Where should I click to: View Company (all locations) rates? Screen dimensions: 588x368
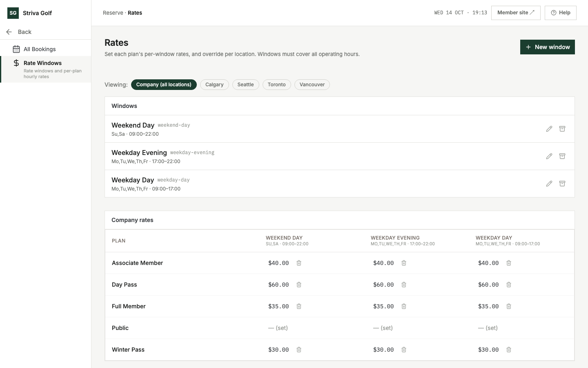(x=164, y=85)
